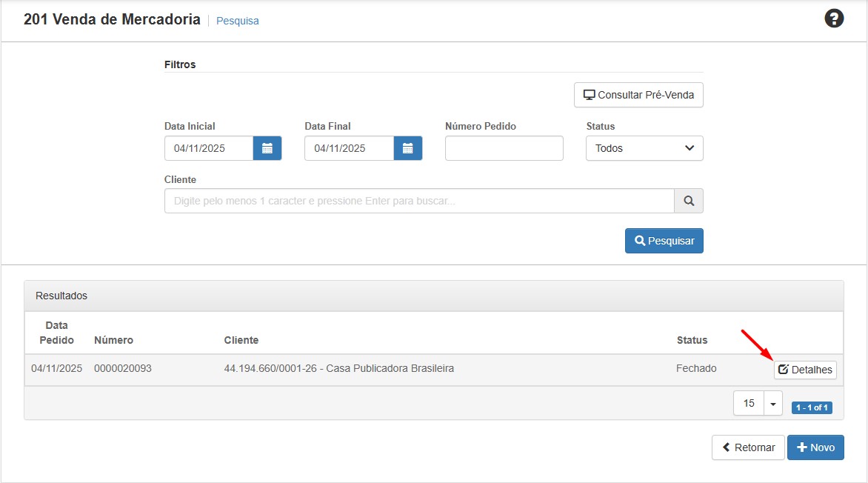
Task: Expand the page size dropdown caret
Action: click(x=772, y=404)
